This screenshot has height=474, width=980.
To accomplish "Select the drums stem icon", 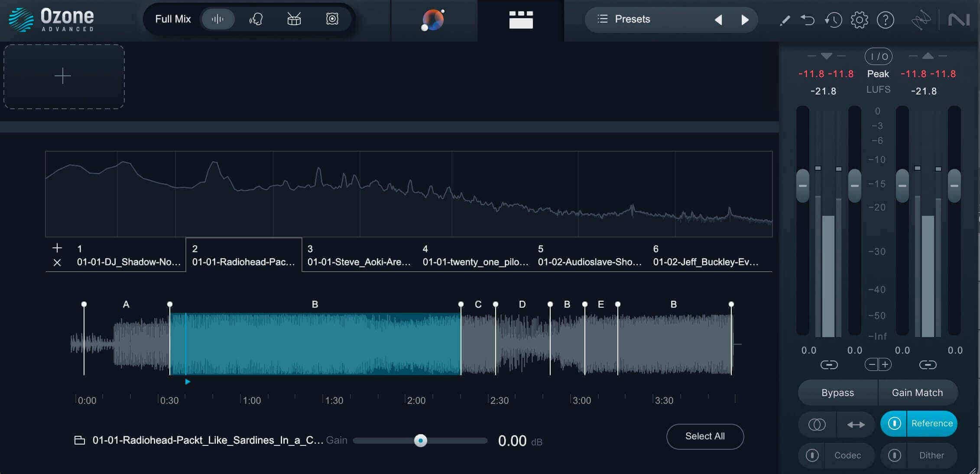I will click(294, 19).
